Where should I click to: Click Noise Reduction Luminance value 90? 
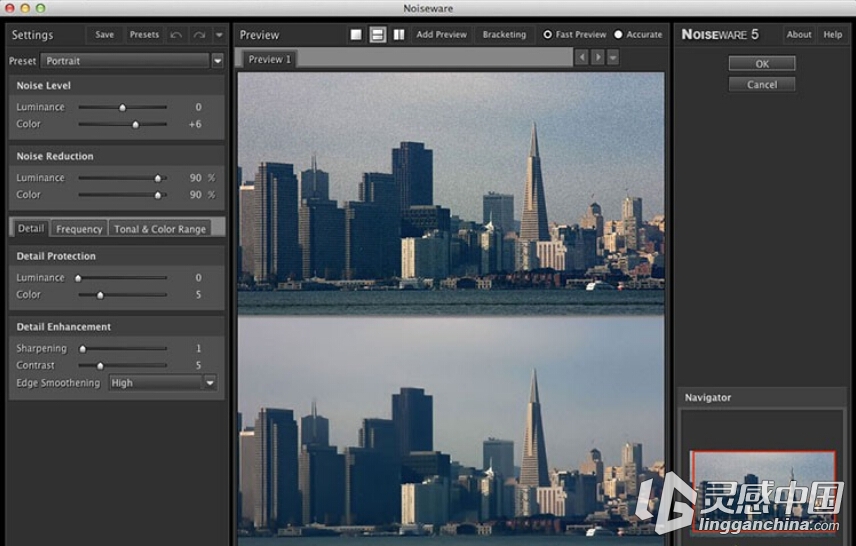[195, 177]
